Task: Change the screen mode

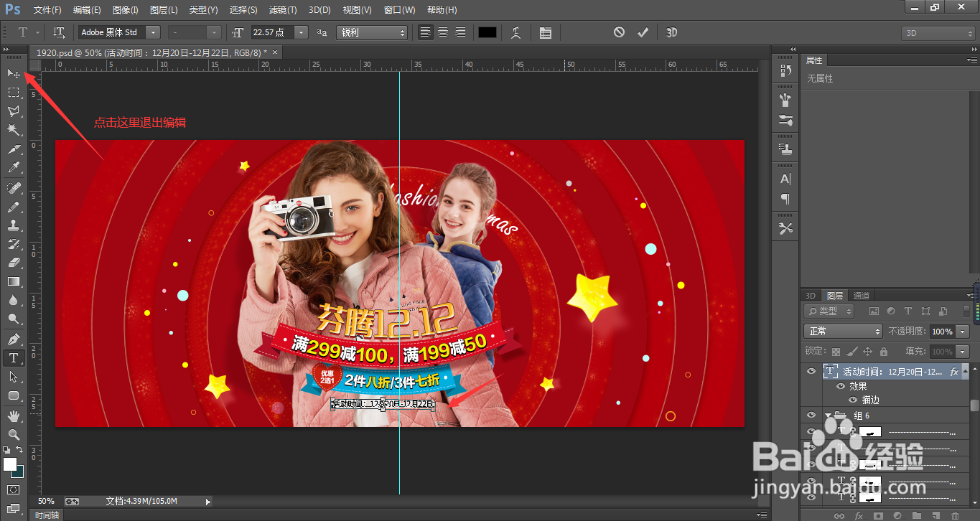Action: (14, 508)
